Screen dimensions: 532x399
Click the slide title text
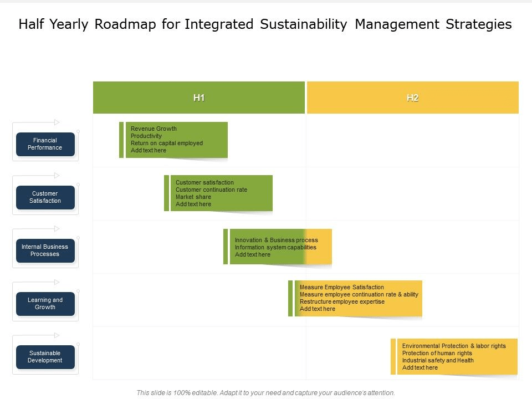(265, 24)
